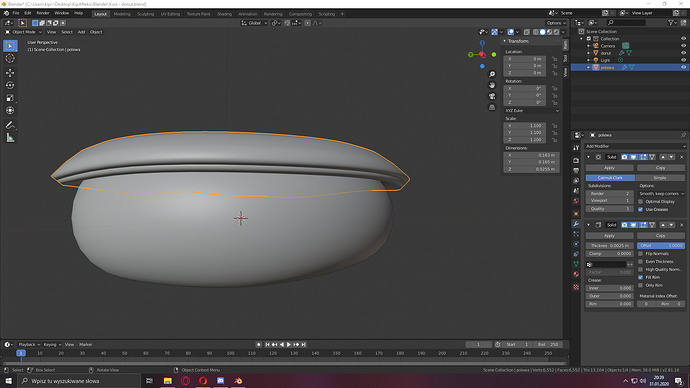Choose Simple subdivision type

coord(660,178)
